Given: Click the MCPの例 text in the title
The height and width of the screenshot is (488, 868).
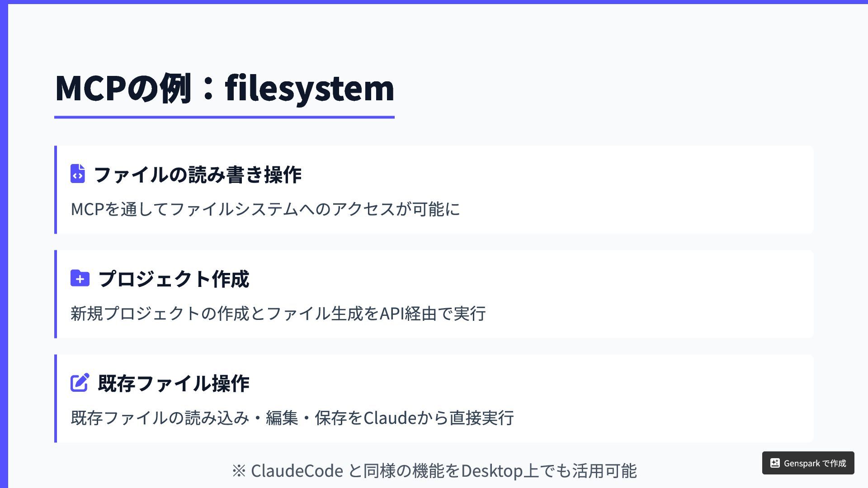Looking at the screenshot, I should [123, 88].
